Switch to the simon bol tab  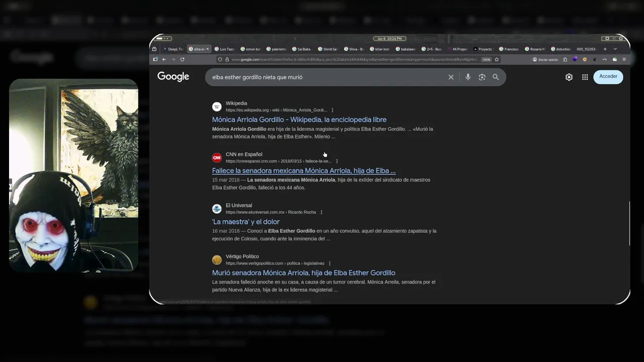pyautogui.click(x=252, y=49)
